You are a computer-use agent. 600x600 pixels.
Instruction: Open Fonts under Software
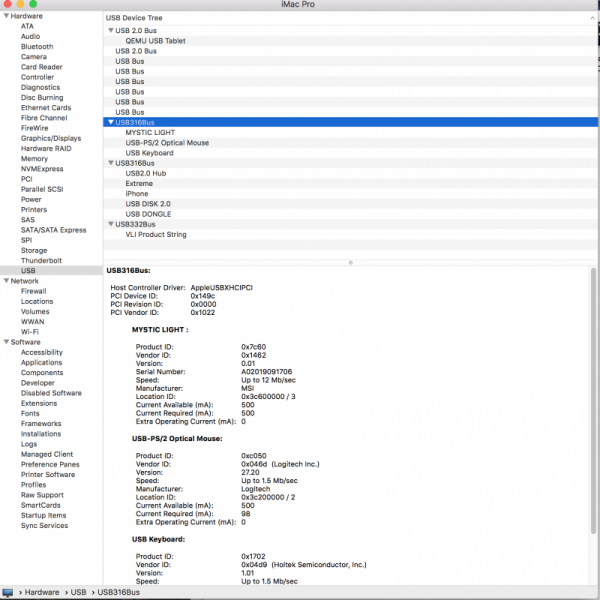(30, 413)
